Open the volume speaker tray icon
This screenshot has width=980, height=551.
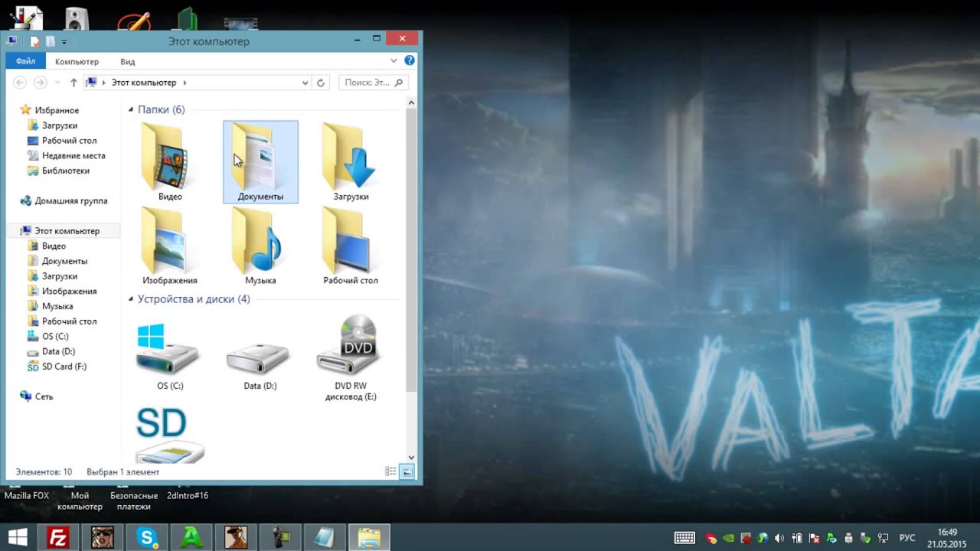click(780, 538)
